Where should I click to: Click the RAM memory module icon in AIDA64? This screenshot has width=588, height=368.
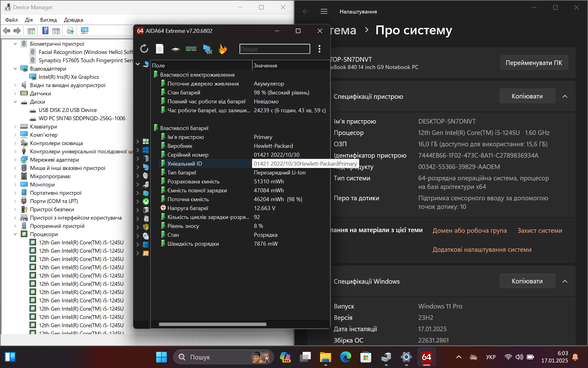click(191, 49)
